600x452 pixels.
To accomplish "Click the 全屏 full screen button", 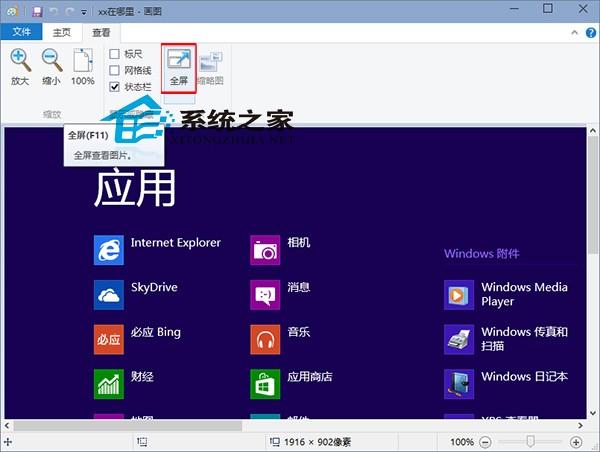I will click(178, 67).
